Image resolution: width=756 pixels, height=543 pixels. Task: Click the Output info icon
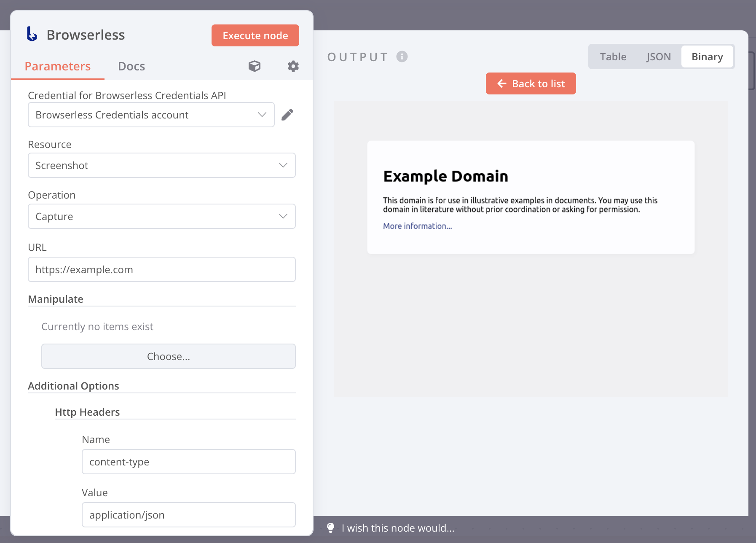pyautogui.click(x=402, y=56)
